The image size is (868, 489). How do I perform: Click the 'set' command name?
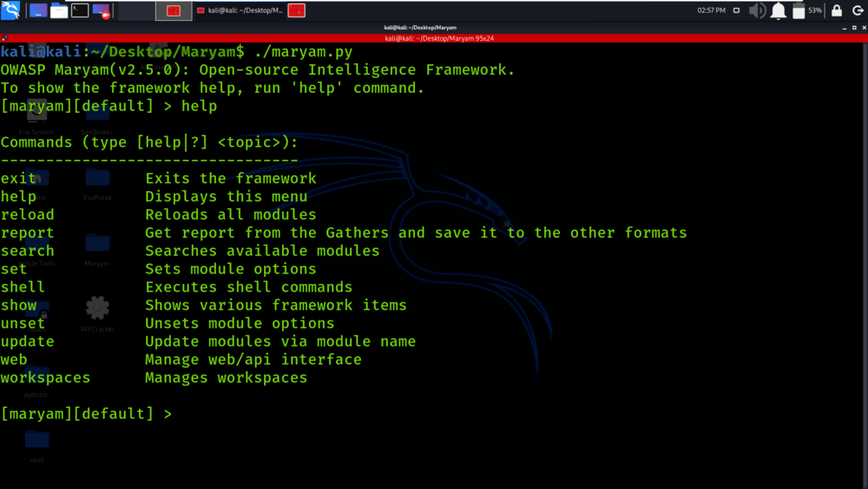pos(14,269)
